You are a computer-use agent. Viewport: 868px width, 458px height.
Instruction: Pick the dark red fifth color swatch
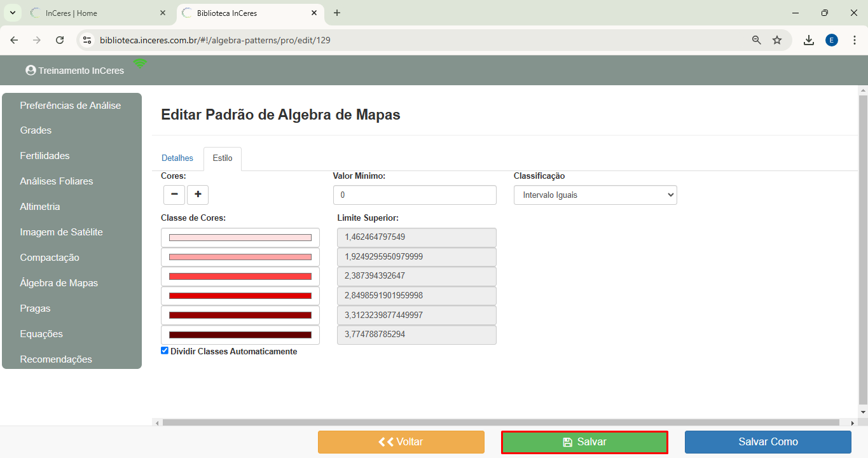click(x=240, y=315)
